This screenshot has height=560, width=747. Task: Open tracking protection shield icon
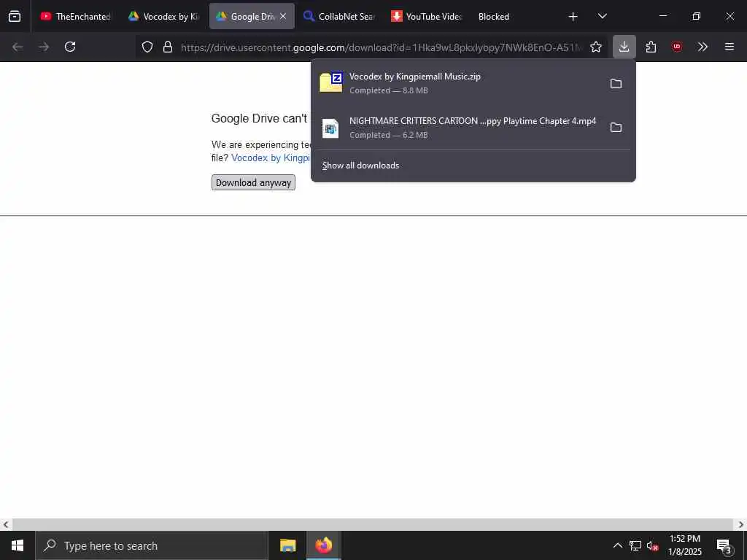click(x=147, y=47)
